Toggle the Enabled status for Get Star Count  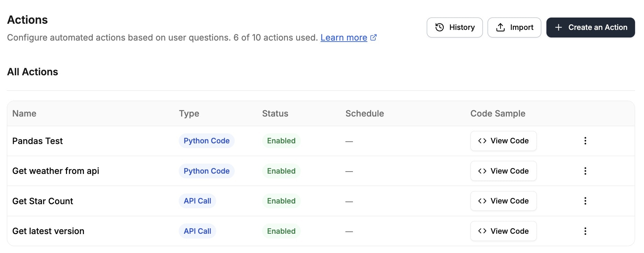pyautogui.click(x=281, y=201)
